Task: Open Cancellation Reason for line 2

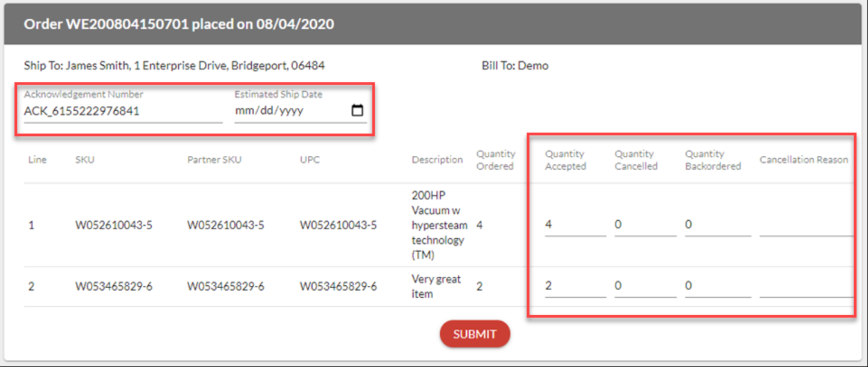Action: 805,286
